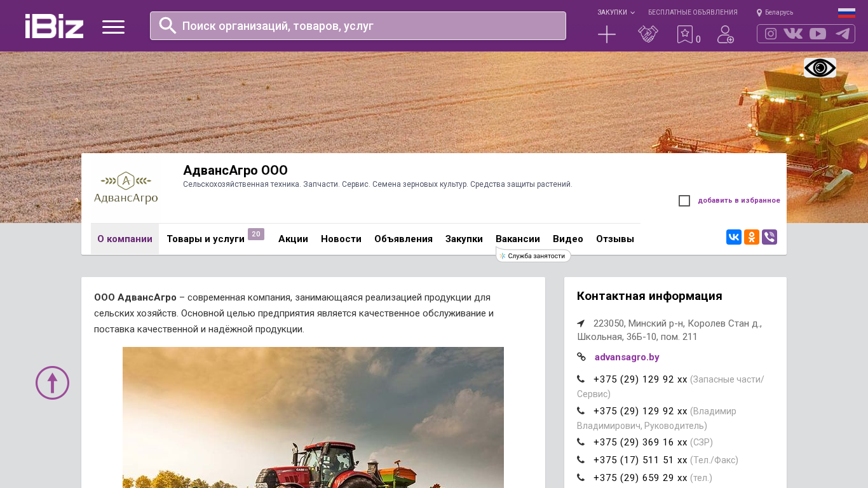Open iBiz Telegram channel

click(843, 34)
